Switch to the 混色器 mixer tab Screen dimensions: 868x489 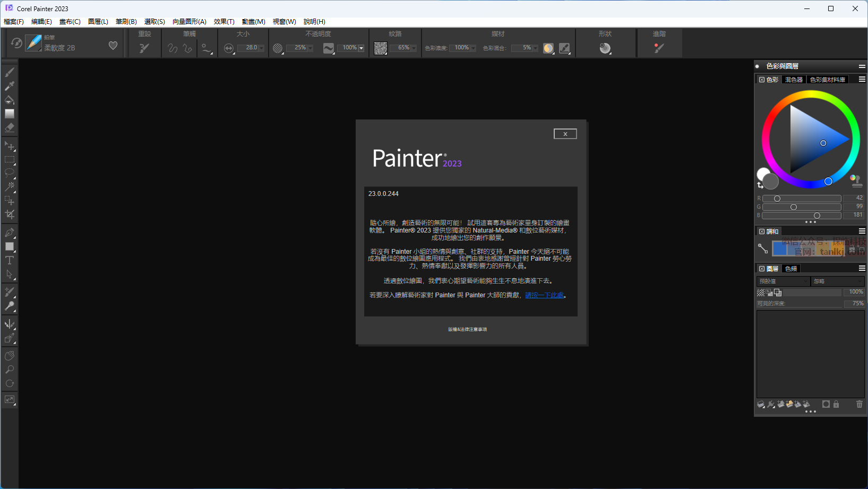tap(794, 80)
